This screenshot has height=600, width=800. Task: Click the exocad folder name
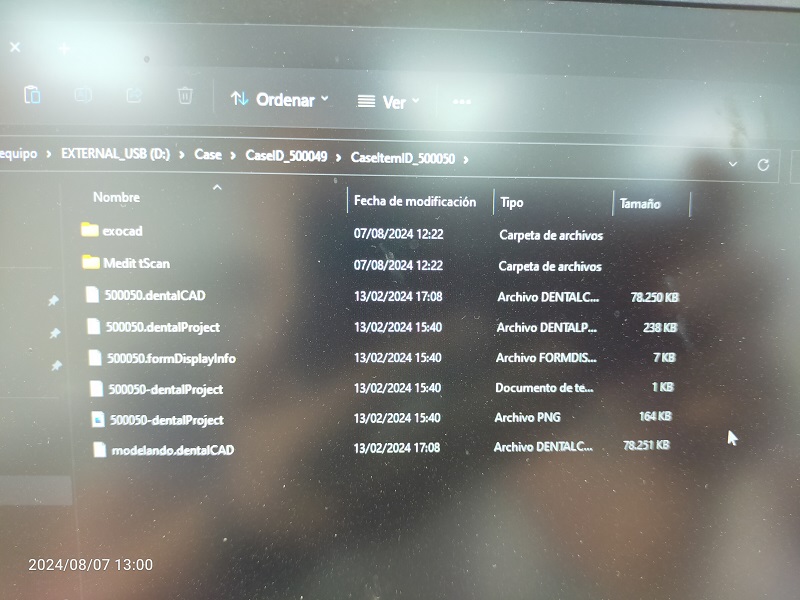(x=122, y=231)
